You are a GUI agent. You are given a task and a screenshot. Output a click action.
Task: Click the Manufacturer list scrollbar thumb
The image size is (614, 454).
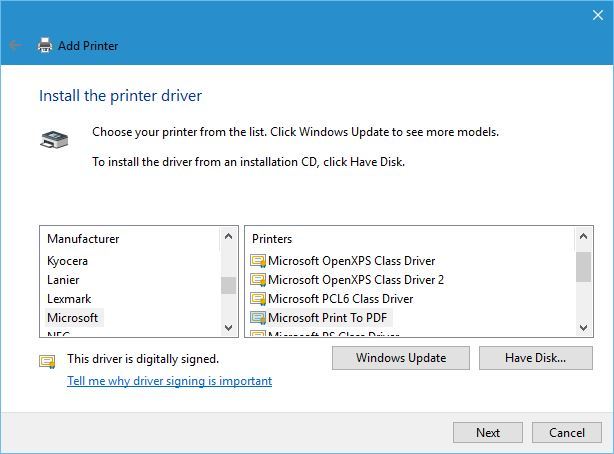(x=228, y=285)
